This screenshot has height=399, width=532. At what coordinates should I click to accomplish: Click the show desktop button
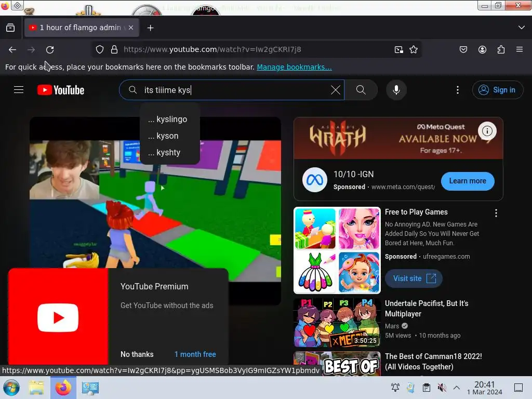tap(518, 388)
